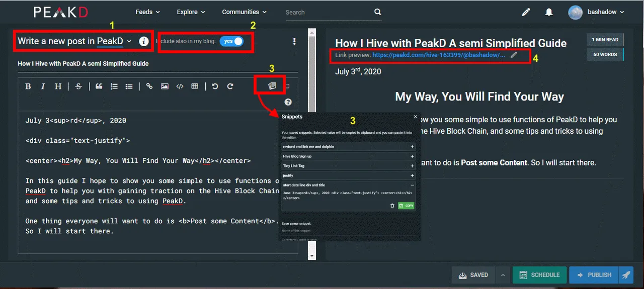Insert a heading with the H button
The width and height of the screenshot is (644, 289).
58,86
